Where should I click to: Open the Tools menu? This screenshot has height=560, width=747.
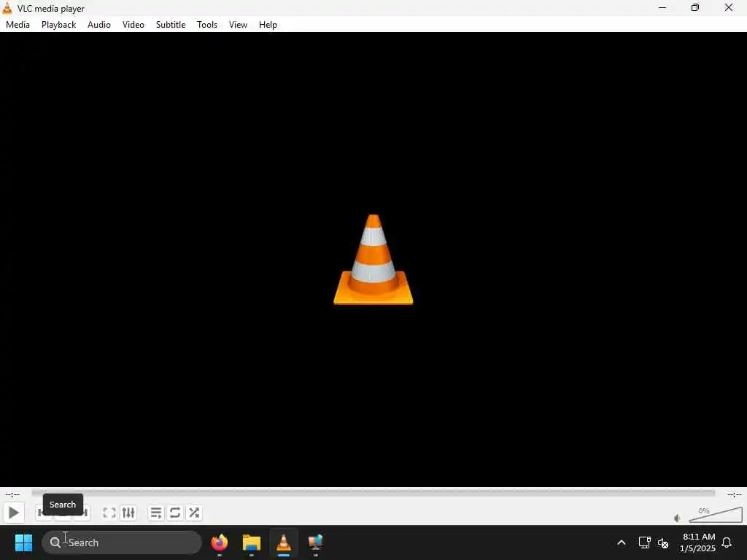point(207,25)
